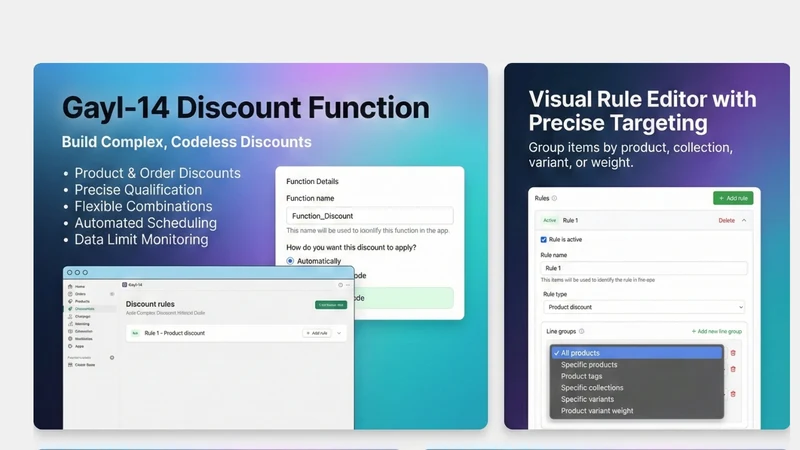Select the Discounts icon in the sidebar
The image size is (800, 450).
70,309
